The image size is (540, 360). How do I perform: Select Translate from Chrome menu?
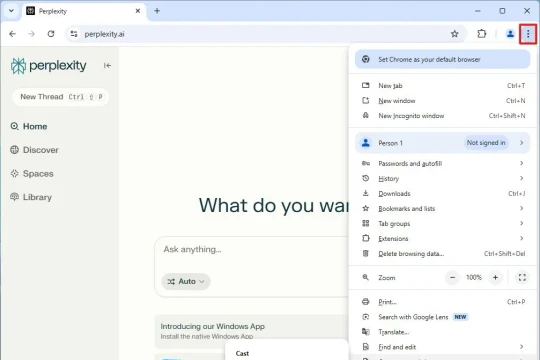click(443, 332)
